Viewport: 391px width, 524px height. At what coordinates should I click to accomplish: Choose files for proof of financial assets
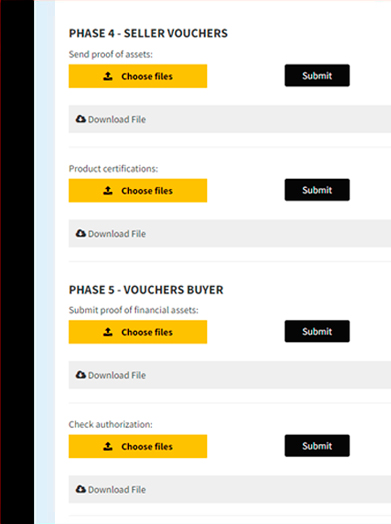click(x=138, y=332)
